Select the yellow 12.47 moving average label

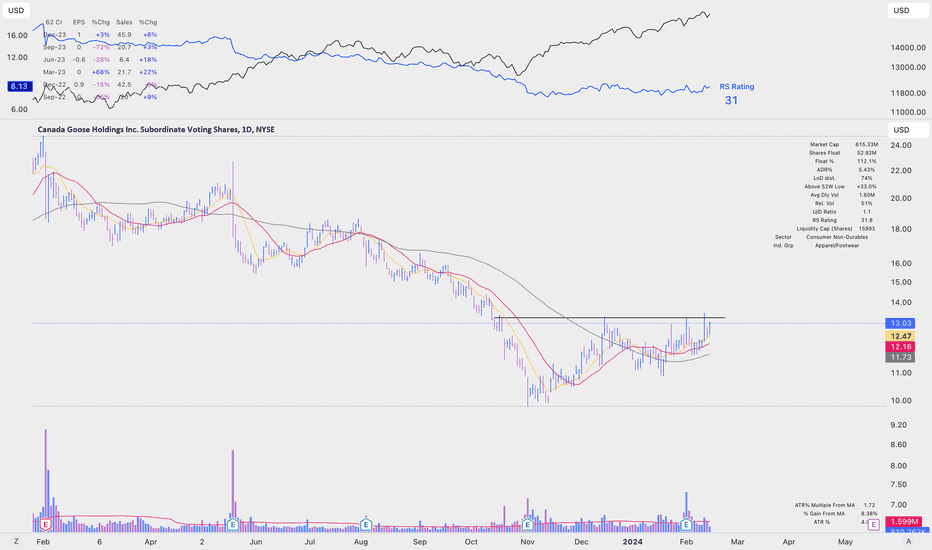pos(900,336)
